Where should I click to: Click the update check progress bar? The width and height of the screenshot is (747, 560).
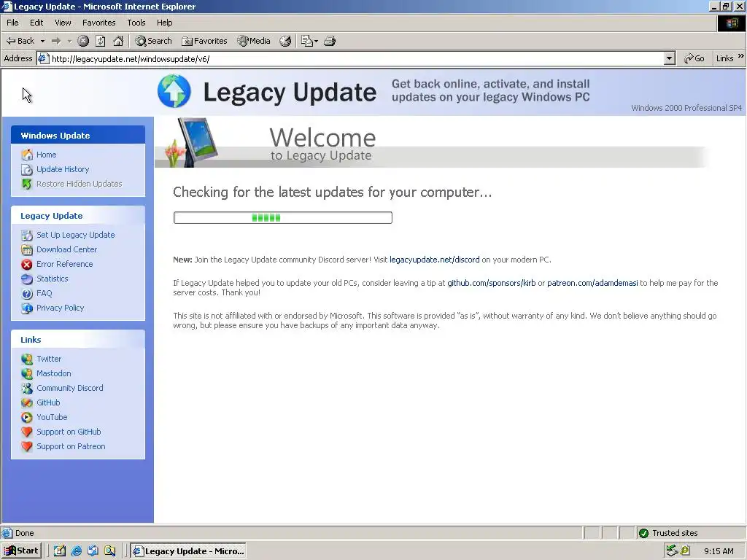point(283,217)
